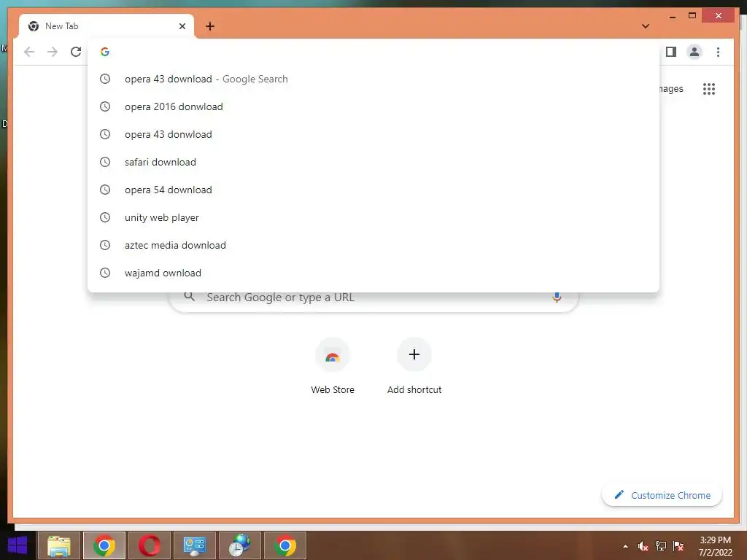This screenshot has height=560, width=747.
Task: Choose suggestion "wajamd ownload"
Action: pos(373,273)
